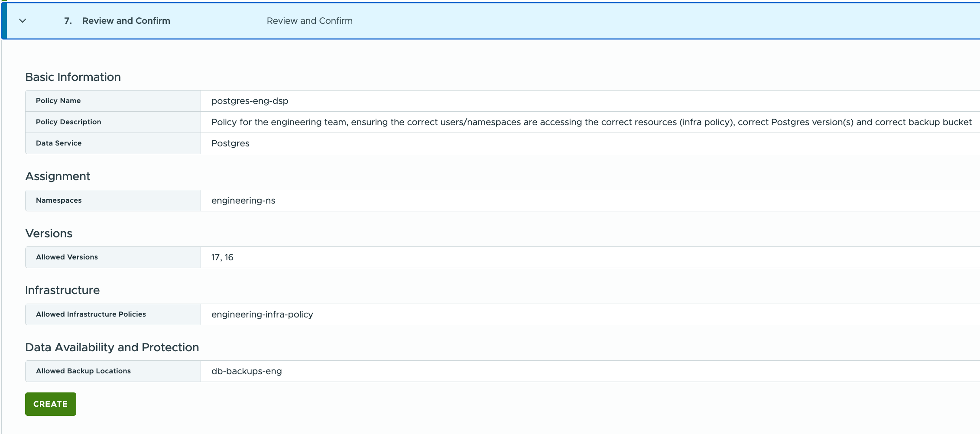
Task: Click the Data Service label cell
Action: coord(113,143)
